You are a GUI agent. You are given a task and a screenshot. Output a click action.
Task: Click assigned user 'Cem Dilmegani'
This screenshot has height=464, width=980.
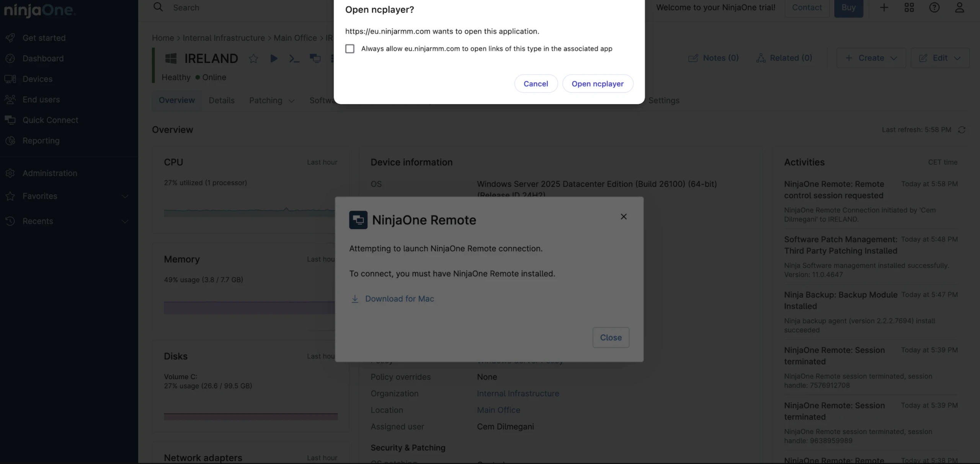click(x=505, y=427)
